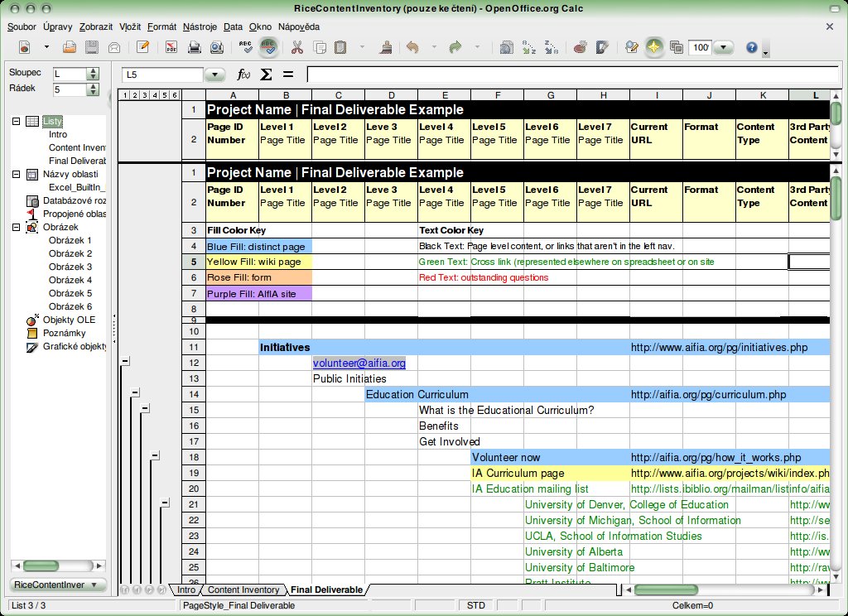Select Rose Fill form cell

tap(258, 277)
